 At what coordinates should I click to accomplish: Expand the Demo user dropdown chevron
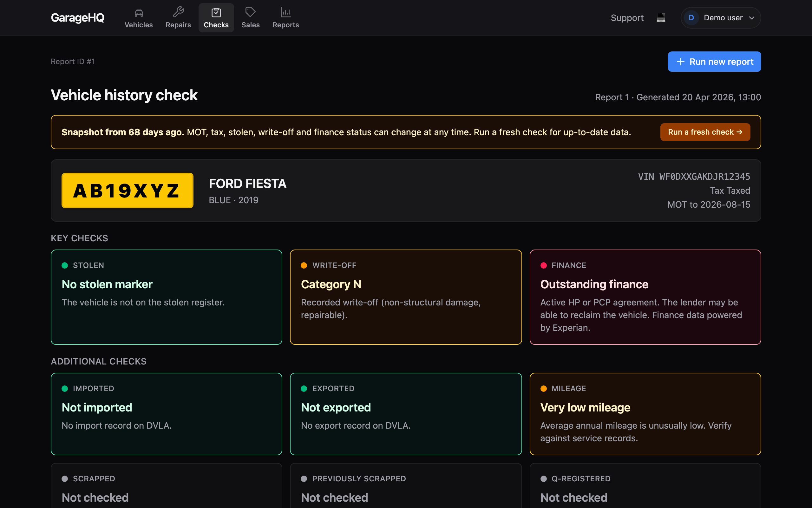coord(752,18)
